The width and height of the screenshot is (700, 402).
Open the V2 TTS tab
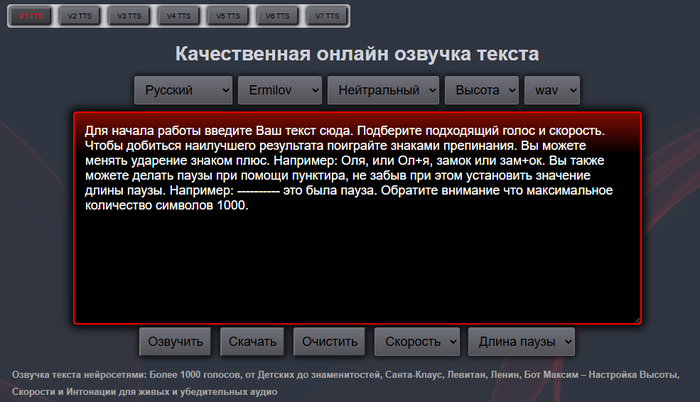coord(79,16)
